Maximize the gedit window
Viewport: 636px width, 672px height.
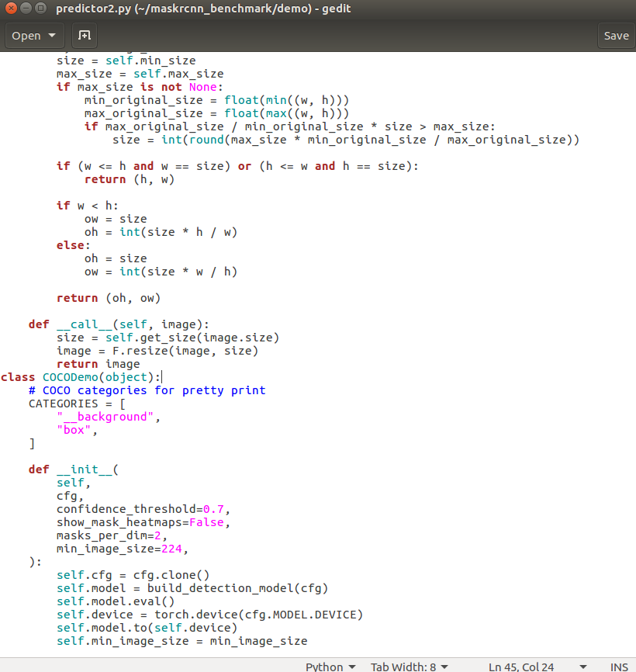pyautogui.click(x=40, y=8)
